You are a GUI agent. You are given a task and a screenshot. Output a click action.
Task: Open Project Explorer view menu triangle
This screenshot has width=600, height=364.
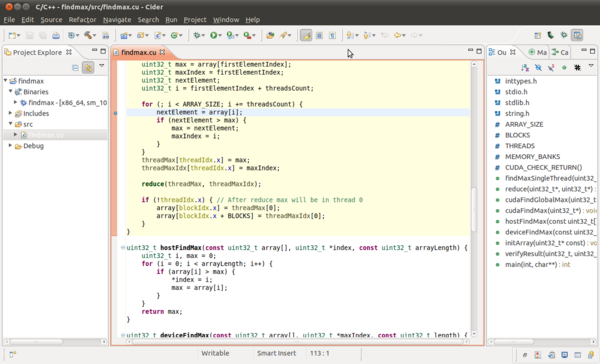(x=101, y=66)
